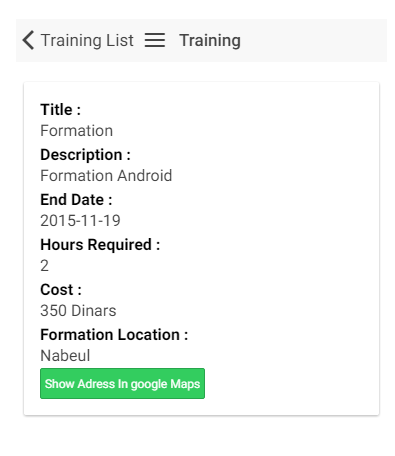Select the hours value 2
Viewport: 395px width, 456px height.
(x=44, y=265)
